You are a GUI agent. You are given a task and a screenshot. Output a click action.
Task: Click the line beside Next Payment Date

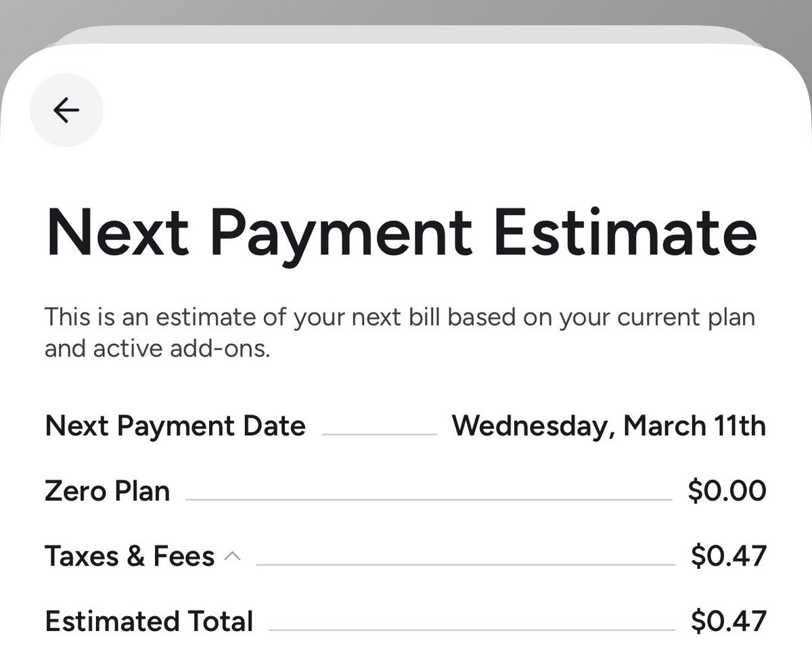coord(379,434)
